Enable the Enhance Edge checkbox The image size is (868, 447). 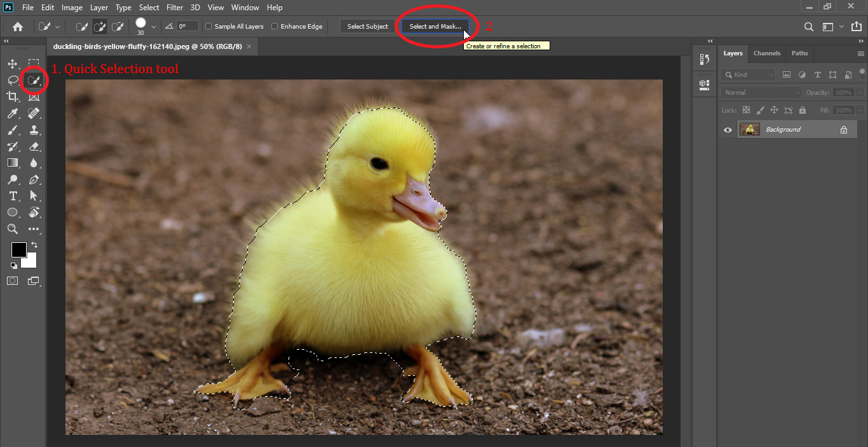coord(274,26)
